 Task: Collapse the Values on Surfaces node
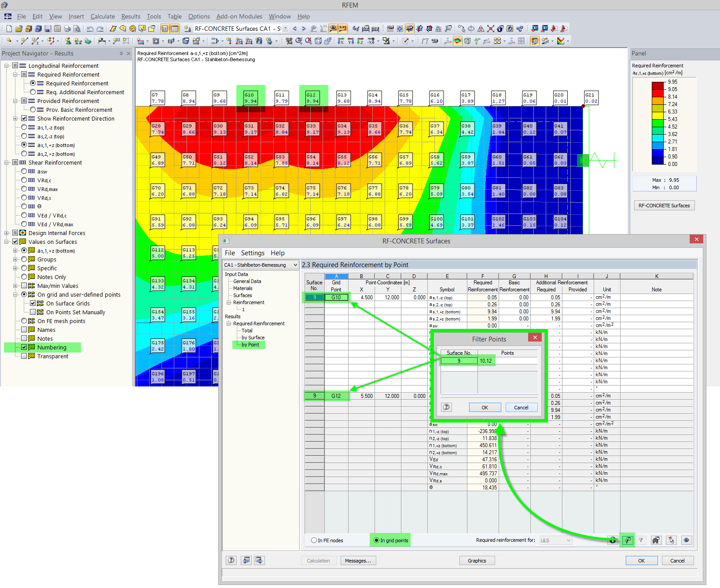click(x=7, y=242)
